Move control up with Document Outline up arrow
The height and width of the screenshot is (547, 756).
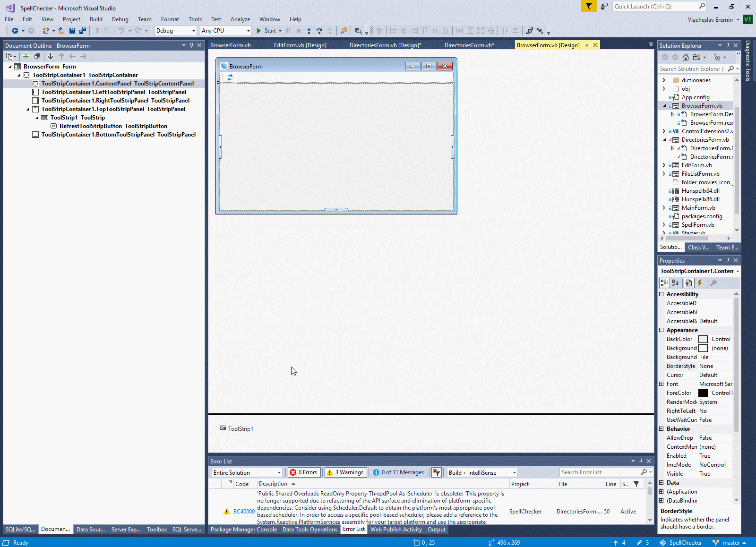(61, 56)
